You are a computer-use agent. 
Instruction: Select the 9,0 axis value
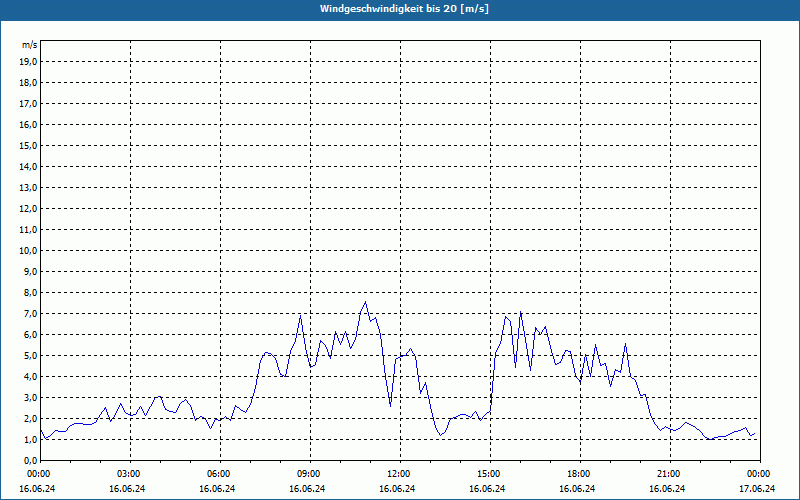coord(30,271)
